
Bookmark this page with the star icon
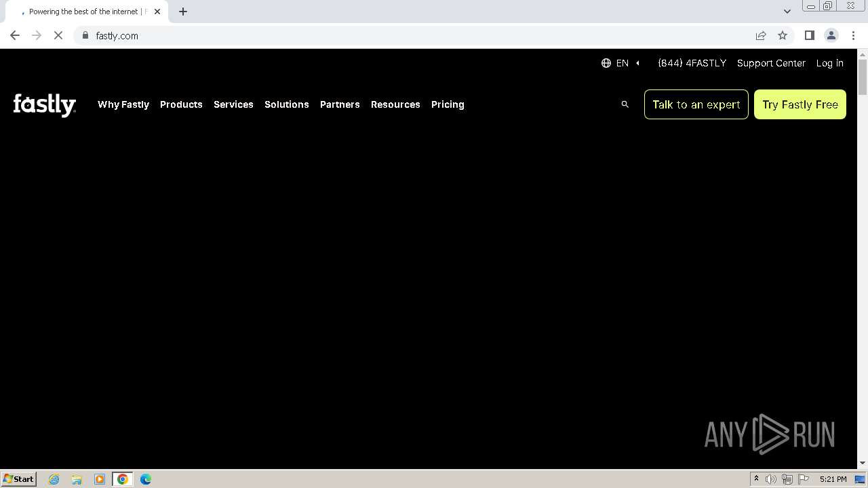pos(783,35)
